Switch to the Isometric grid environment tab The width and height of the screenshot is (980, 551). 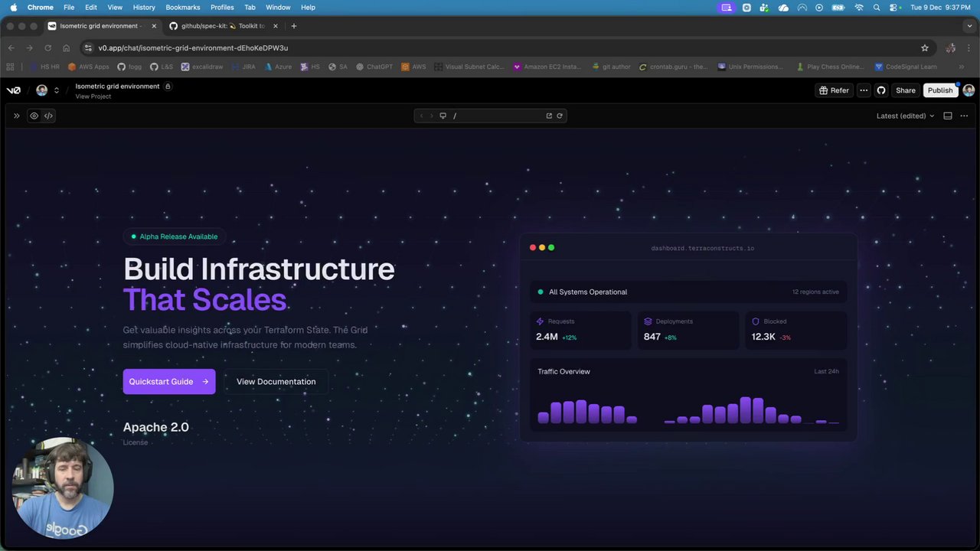pos(101,26)
